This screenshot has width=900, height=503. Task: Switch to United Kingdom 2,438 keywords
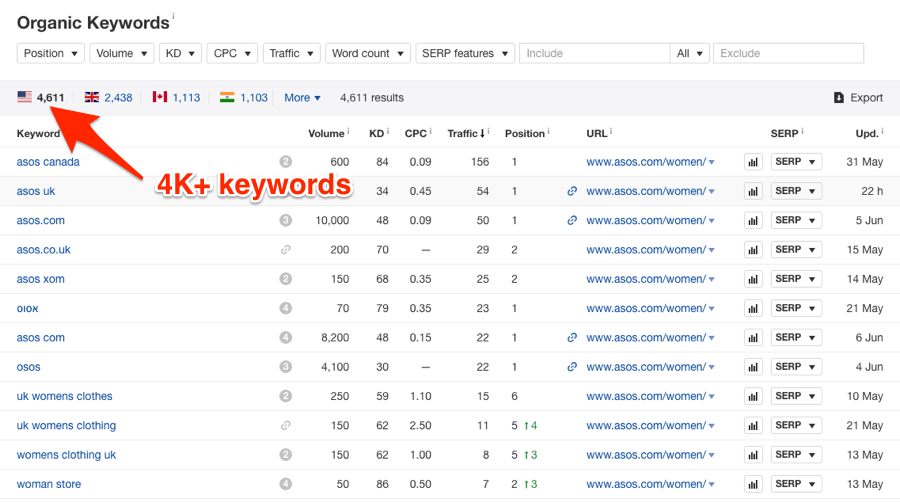108,98
